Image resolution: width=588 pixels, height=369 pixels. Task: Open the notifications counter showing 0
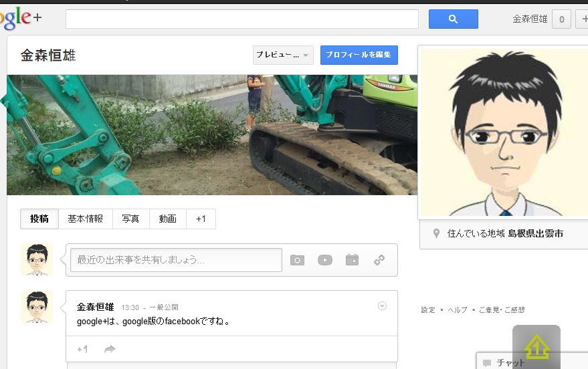tap(561, 19)
